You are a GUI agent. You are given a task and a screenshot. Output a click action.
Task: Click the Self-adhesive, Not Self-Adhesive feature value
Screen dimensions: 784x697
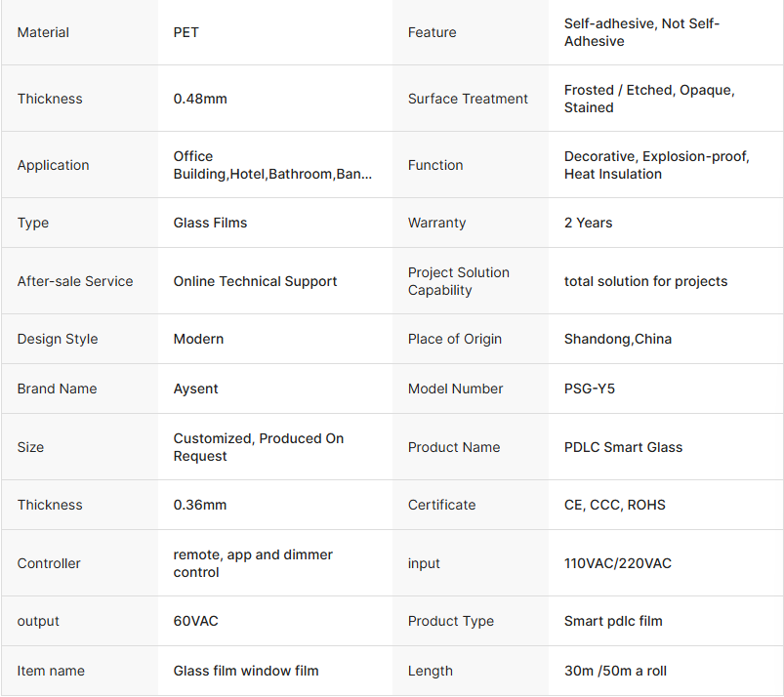(641, 32)
